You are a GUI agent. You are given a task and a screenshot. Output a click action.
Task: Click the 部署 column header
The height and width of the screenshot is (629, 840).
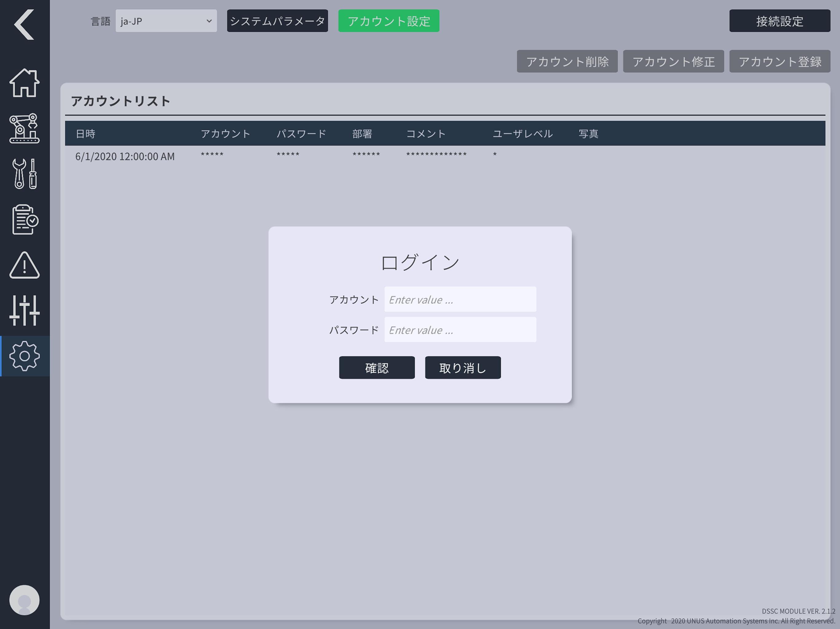pyautogui.click(x=362, y=134)
